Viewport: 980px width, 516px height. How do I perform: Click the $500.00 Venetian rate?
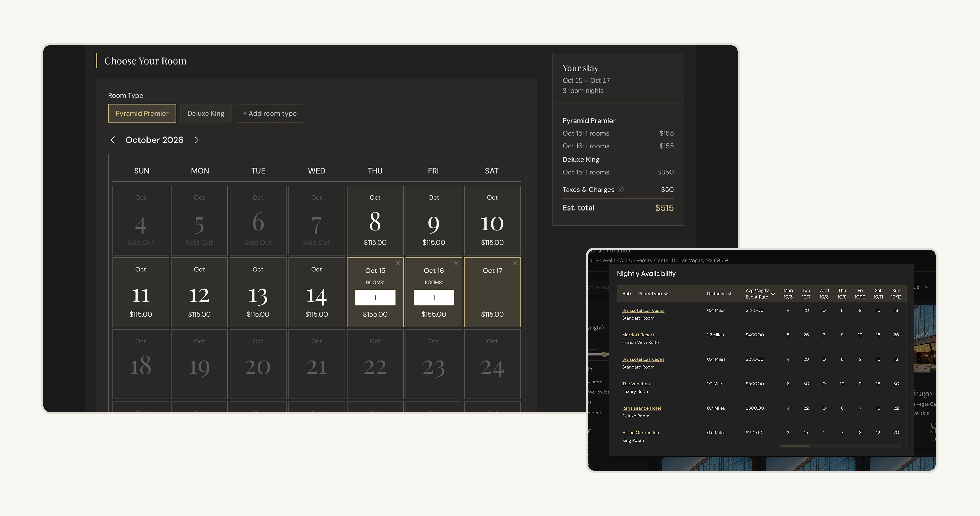[754, 384]
